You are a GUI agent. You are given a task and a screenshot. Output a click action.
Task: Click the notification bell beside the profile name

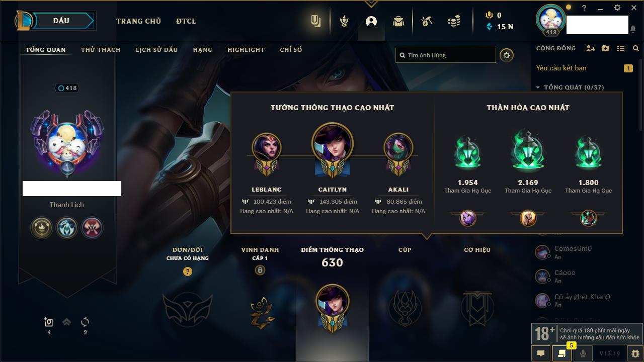[x=632, y=30]
